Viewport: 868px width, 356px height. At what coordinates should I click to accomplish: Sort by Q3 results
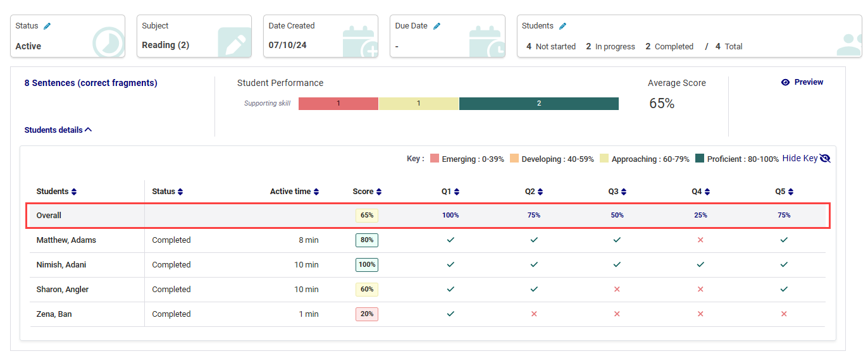click(x=624, y=192)
